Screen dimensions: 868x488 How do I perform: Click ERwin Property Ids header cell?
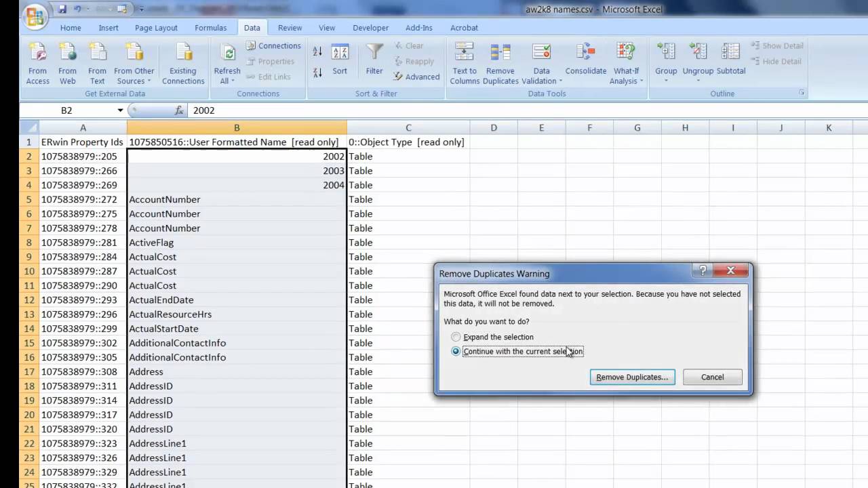click(x=83, y=142)
